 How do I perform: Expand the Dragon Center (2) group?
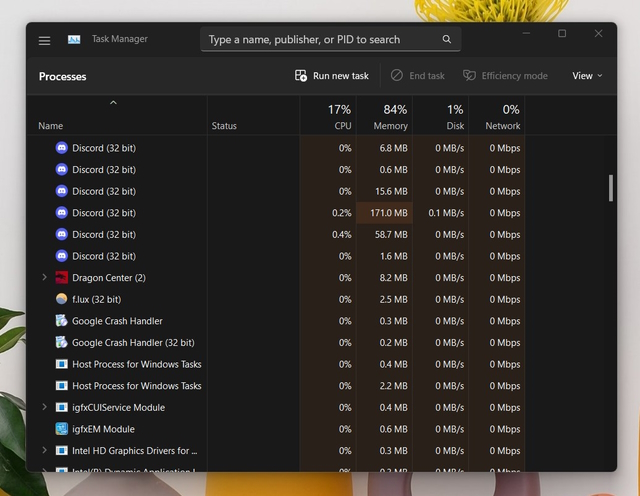tap(44, 278)
